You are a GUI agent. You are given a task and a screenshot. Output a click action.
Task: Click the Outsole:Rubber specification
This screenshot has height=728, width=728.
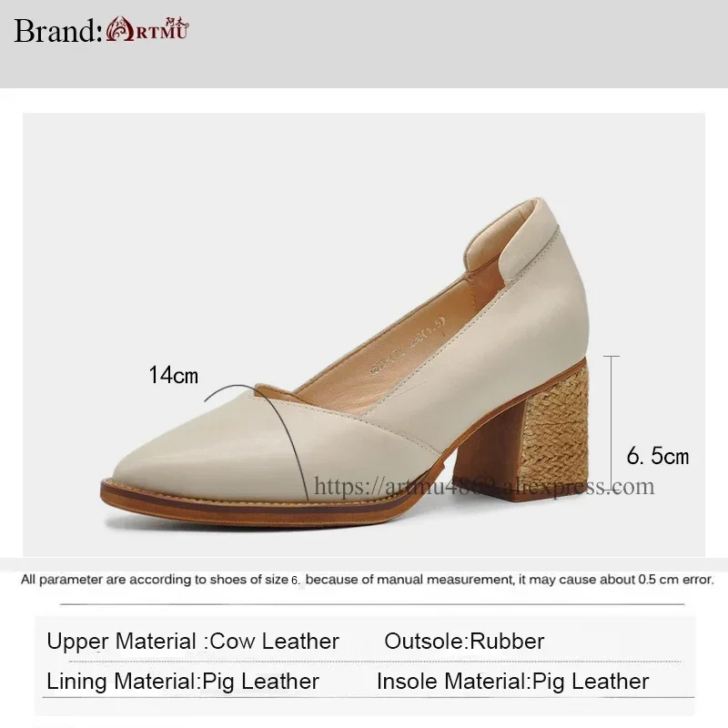(464, 642)
